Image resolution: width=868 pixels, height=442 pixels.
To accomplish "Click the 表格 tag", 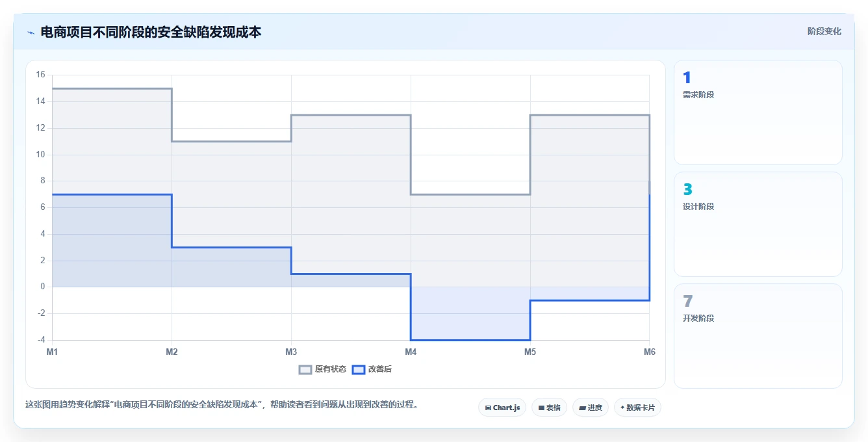I will coord(549,408).
